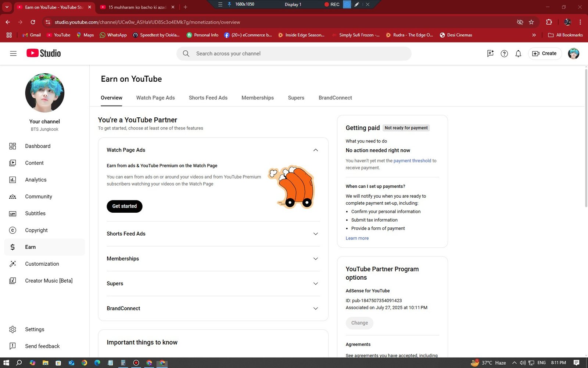Open a new browser tab with plus

click(x=185, y=7)
